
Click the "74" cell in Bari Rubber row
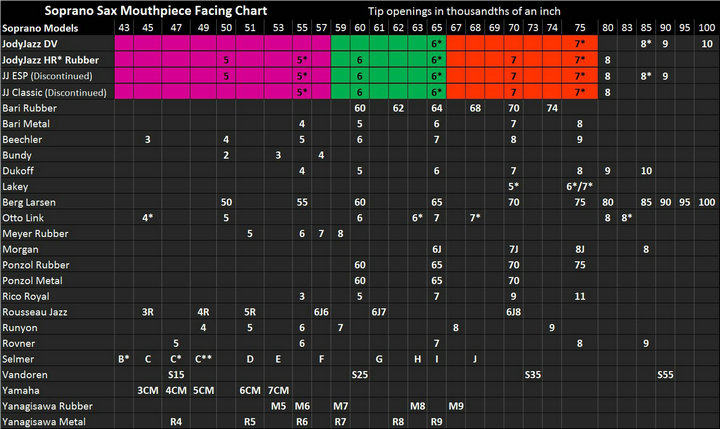point(552,108)
